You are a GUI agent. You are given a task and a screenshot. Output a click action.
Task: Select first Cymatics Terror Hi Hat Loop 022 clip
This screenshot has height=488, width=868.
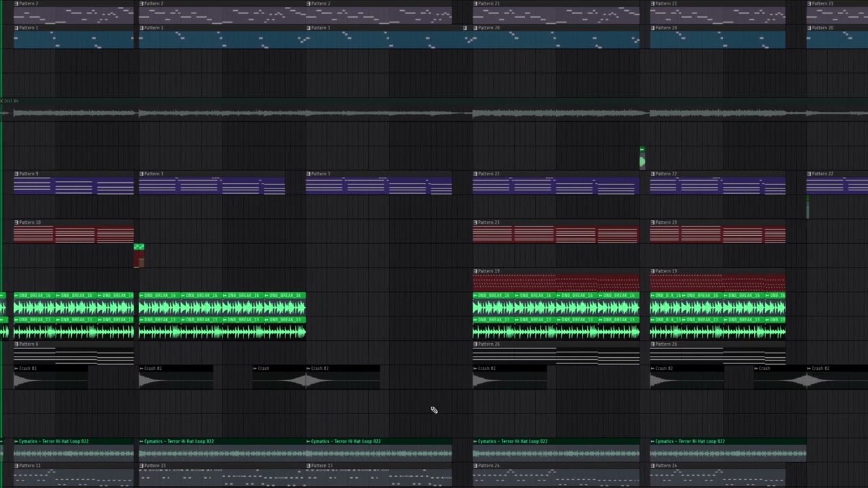click(74, 450)
